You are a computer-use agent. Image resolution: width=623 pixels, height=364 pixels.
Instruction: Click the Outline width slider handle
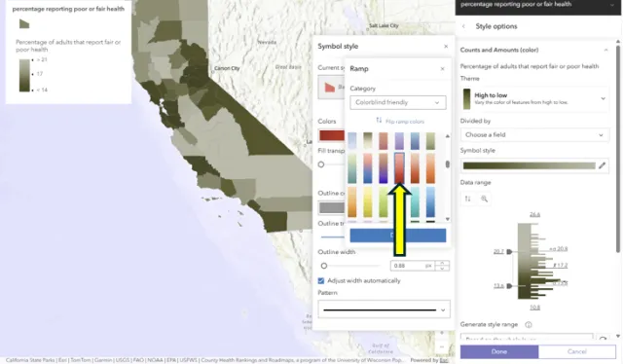click(324, 266)
